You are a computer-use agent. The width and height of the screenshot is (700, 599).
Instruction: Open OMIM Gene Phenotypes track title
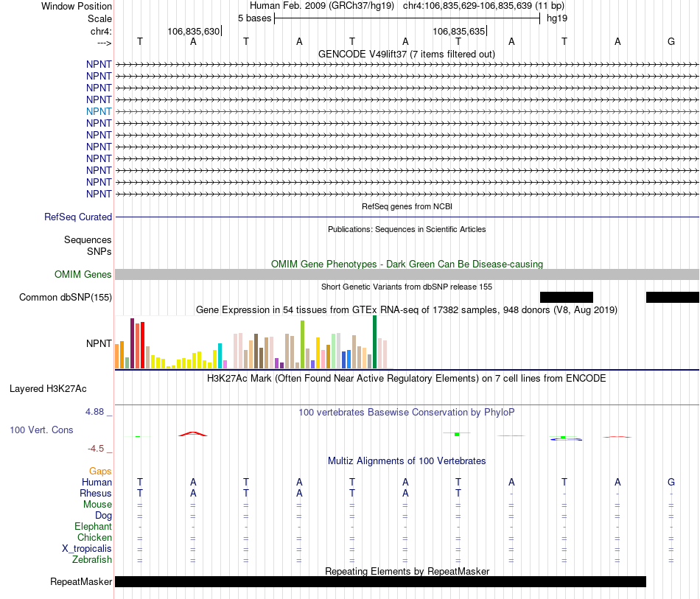[x=407, y=264]
